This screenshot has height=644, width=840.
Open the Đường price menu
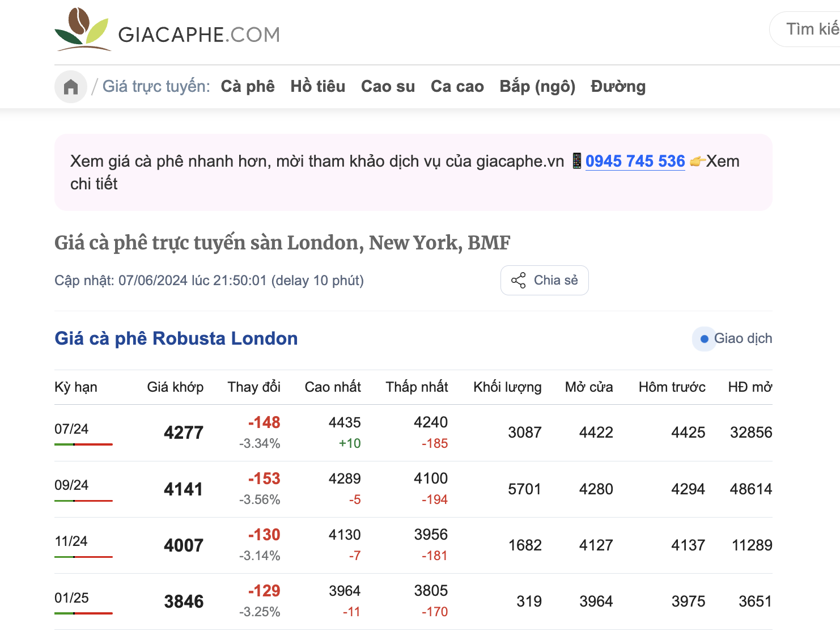(618, 86)
